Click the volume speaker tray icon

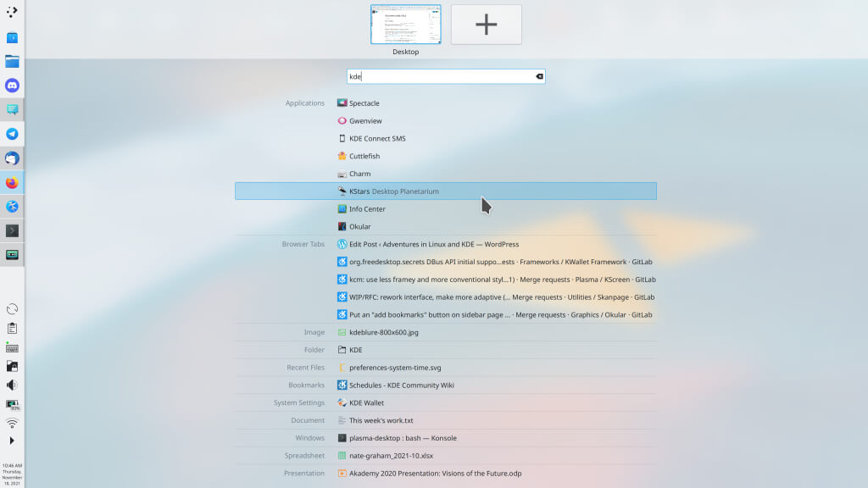click(x=12, y=385)
